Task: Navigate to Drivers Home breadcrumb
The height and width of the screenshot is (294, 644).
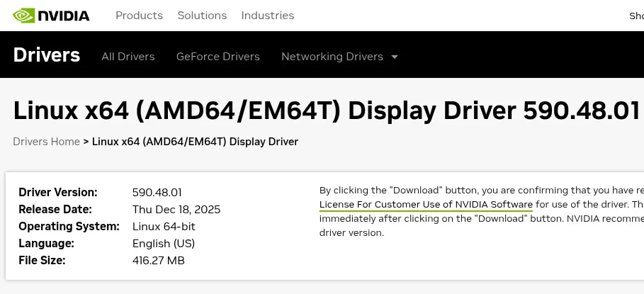Action: [x=46, y=142]
